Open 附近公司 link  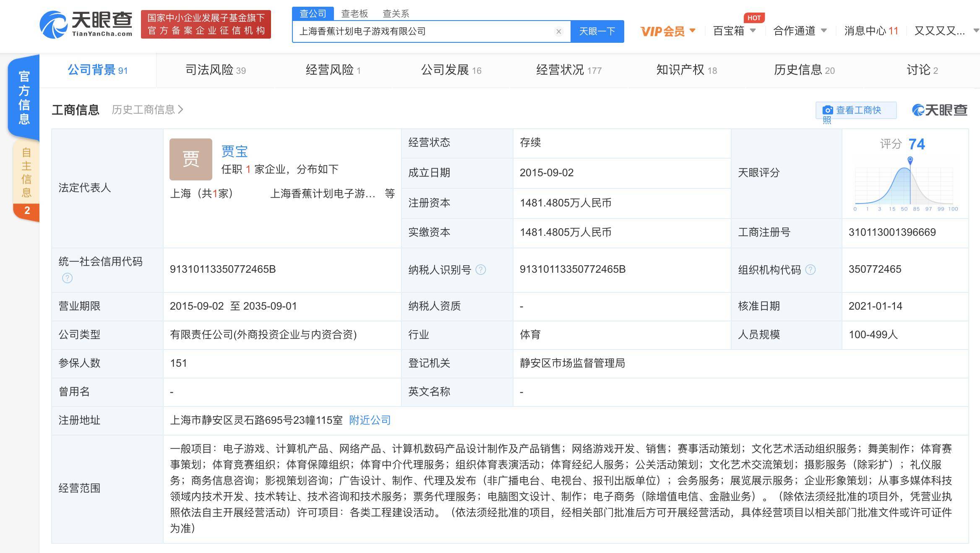[370, 420]
